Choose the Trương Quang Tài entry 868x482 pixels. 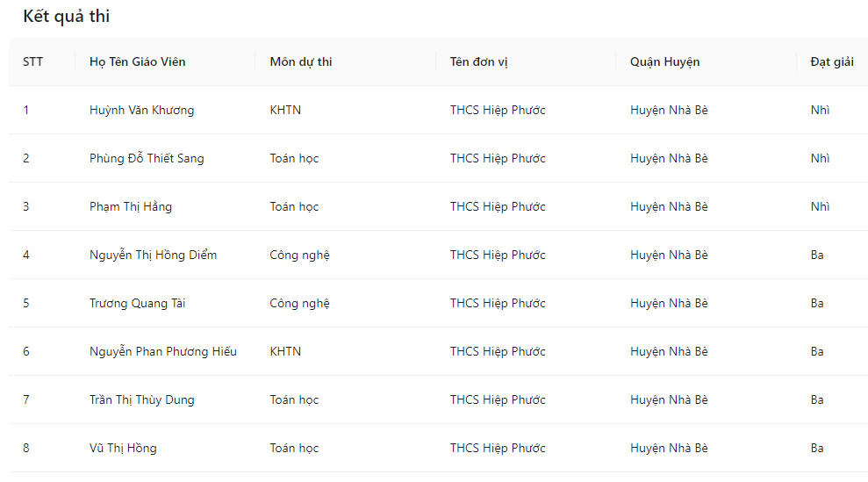pos(137,303)
